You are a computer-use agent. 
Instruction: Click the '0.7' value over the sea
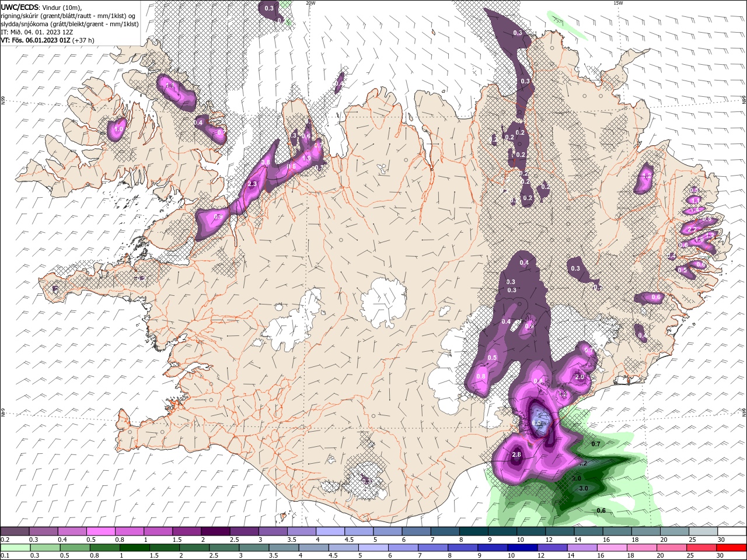pos(596,444)
